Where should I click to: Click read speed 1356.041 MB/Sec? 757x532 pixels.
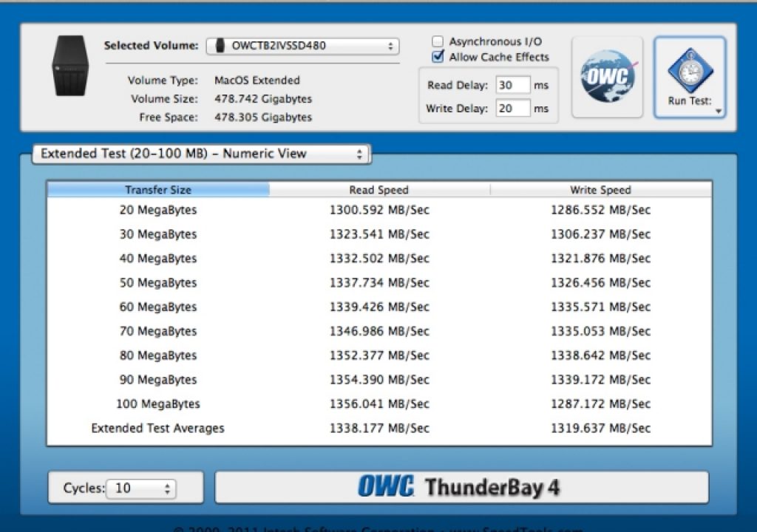coord(379,403)
